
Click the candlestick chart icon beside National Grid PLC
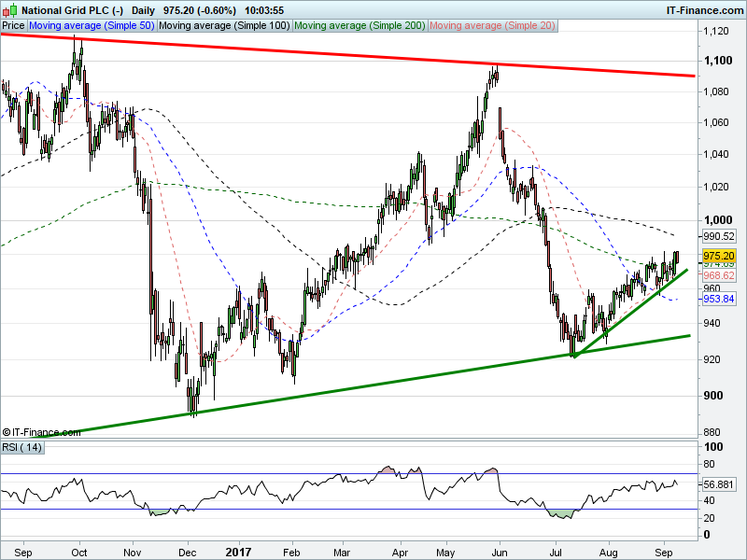pyautogui.click(x=10, y=9)
